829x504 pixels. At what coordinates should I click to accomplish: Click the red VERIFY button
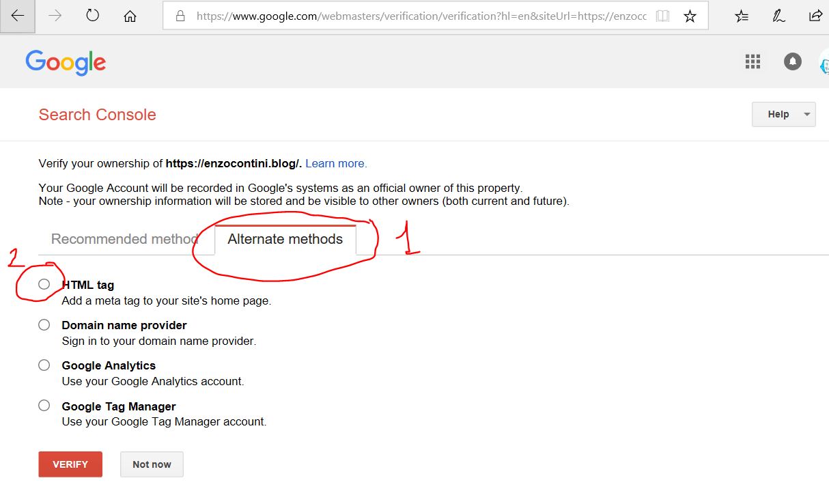70,464
